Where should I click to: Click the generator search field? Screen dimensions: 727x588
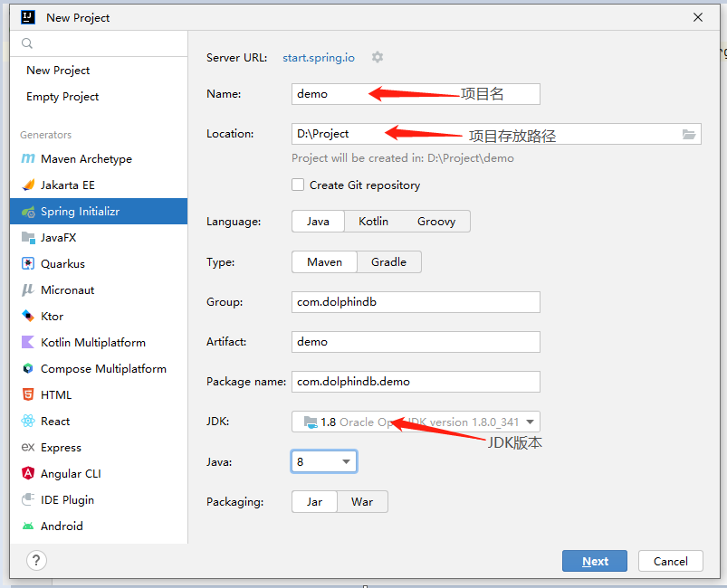pos(99,43)
